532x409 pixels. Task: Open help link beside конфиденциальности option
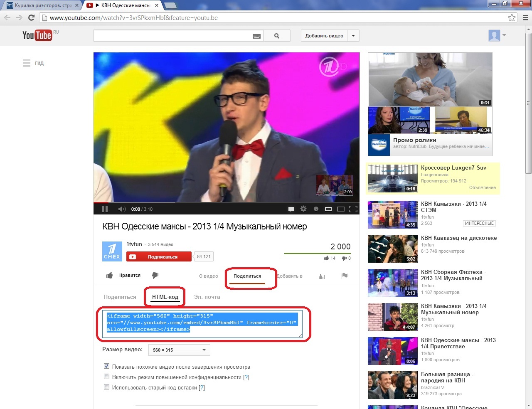click(x=246, y=377)
